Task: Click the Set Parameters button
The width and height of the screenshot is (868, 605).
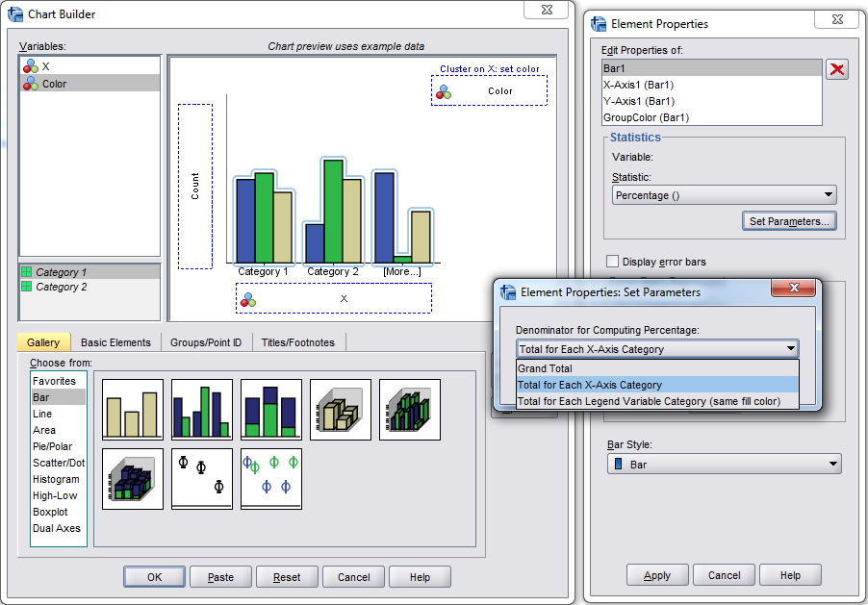Action: click(790, 221)
